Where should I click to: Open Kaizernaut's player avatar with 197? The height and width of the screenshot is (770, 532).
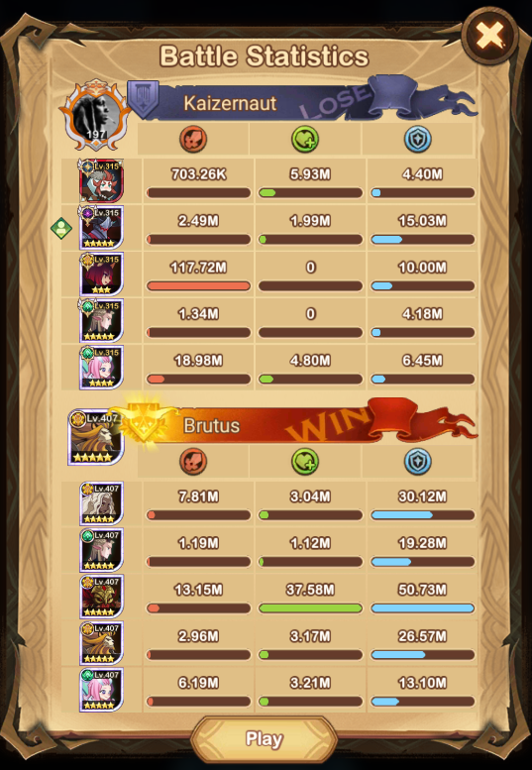96,115
